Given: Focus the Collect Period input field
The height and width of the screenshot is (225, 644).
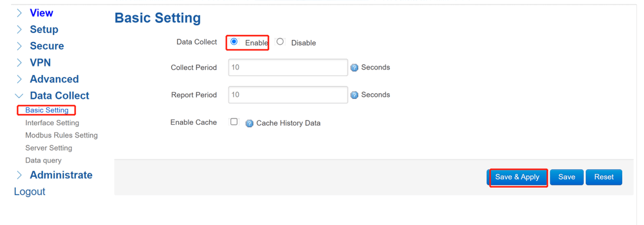Looking at the screenshot, I should tap(288, 67).
